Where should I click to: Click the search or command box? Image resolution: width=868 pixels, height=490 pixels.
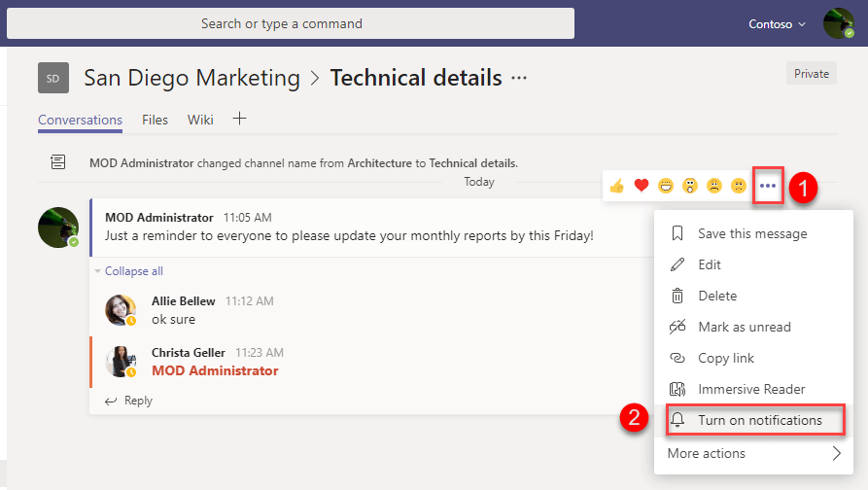(x=291, y=23)
